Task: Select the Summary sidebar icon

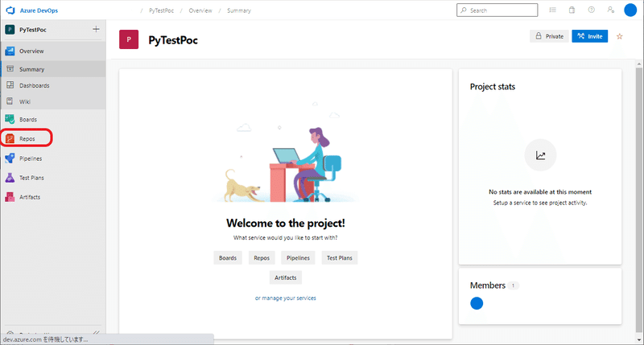Action: [10, 69]
